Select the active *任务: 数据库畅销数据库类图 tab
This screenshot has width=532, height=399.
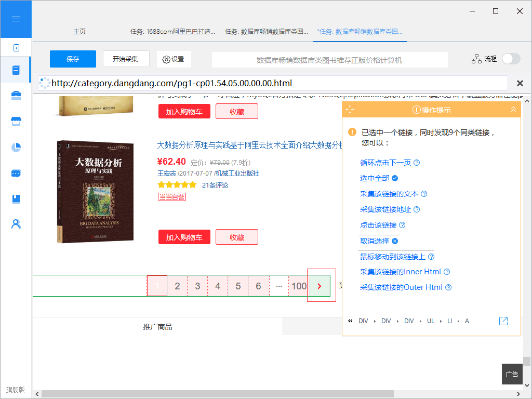tap(360, 32)
